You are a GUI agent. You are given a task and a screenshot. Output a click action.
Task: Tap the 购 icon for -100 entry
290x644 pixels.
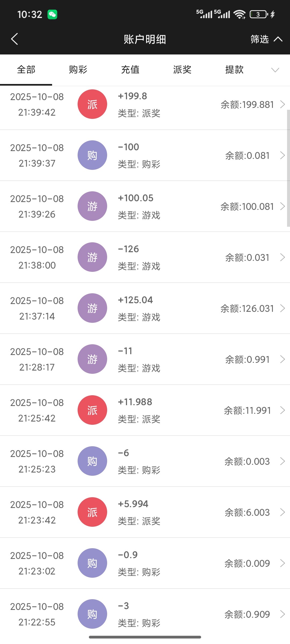[92, 155]
